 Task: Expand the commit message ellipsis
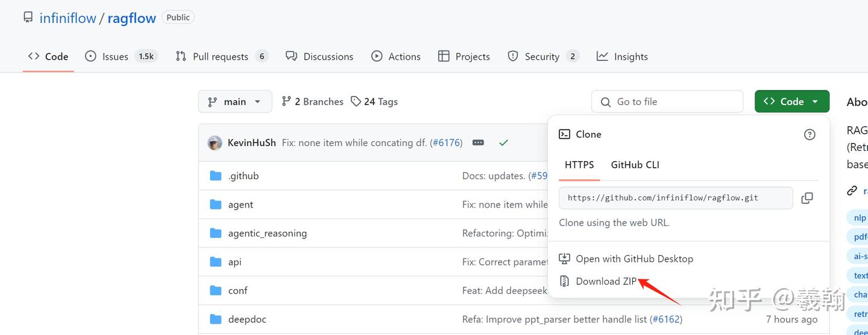[478, 143]
